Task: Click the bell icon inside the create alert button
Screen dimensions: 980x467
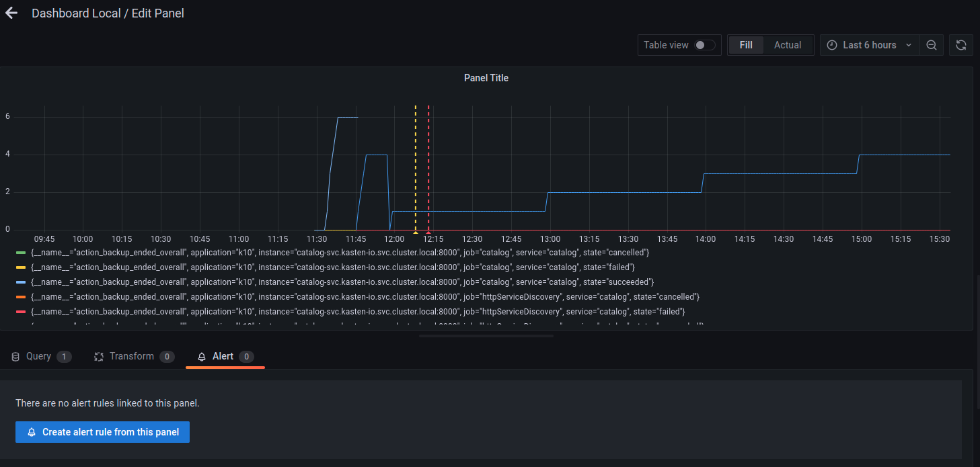Action: 31,432
